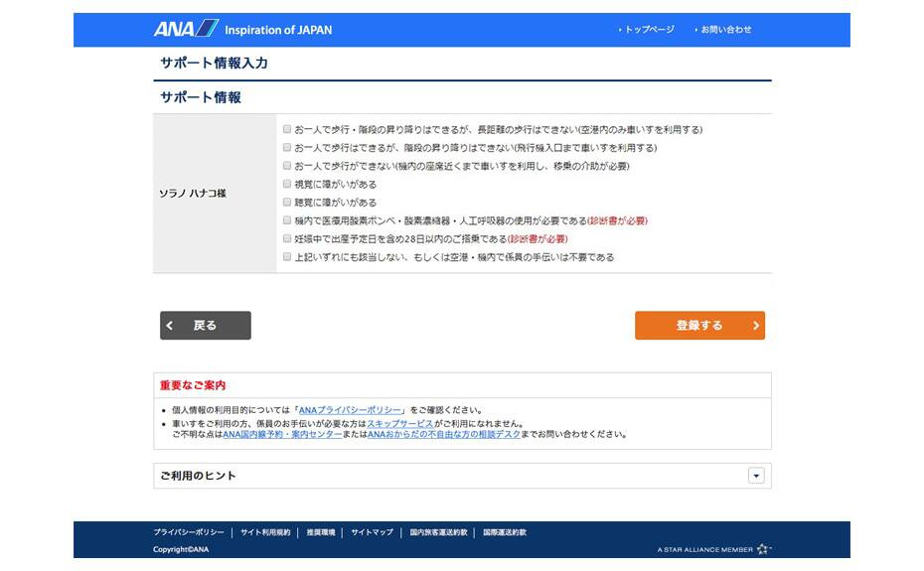
Task: Select the none of the above checkbox
Action: pyautogui.click(x=287, y=257)
